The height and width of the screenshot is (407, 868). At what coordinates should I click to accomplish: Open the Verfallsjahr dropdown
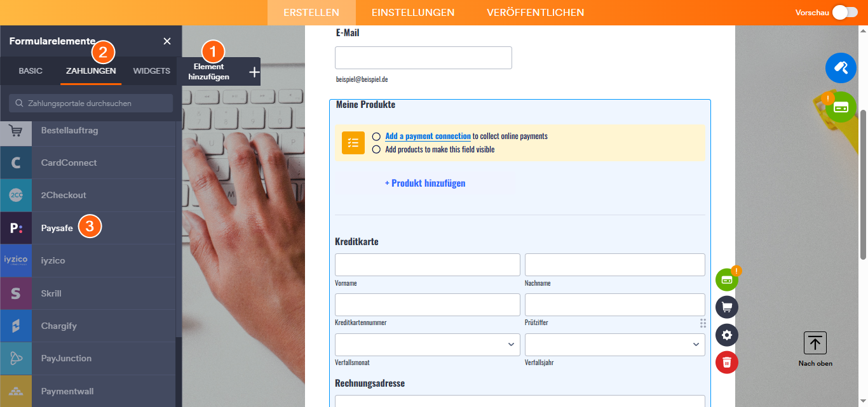[614, 344]
